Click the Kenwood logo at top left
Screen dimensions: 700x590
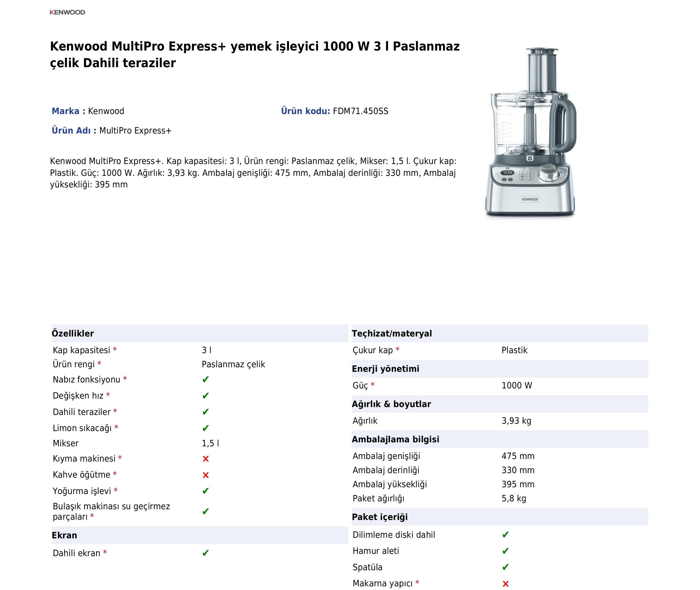[67, 12]
